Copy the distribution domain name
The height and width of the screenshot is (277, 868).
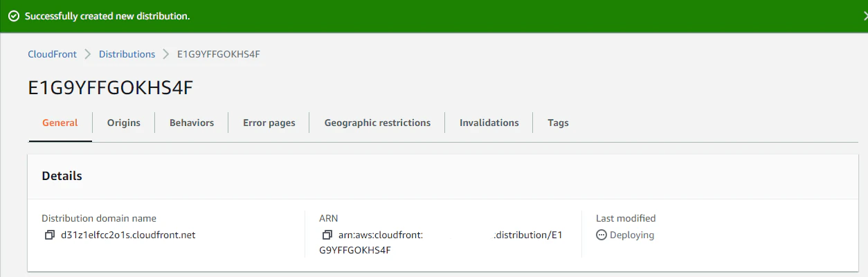point(50,235)
